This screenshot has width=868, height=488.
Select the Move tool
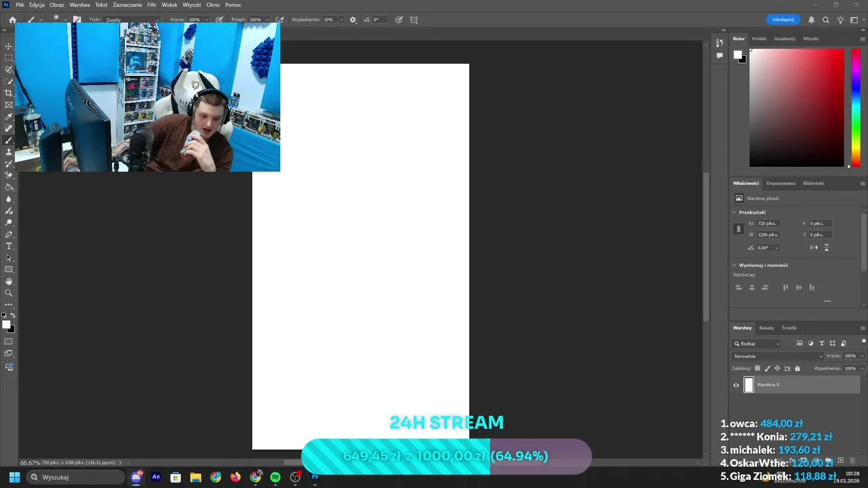click(9, 46)
